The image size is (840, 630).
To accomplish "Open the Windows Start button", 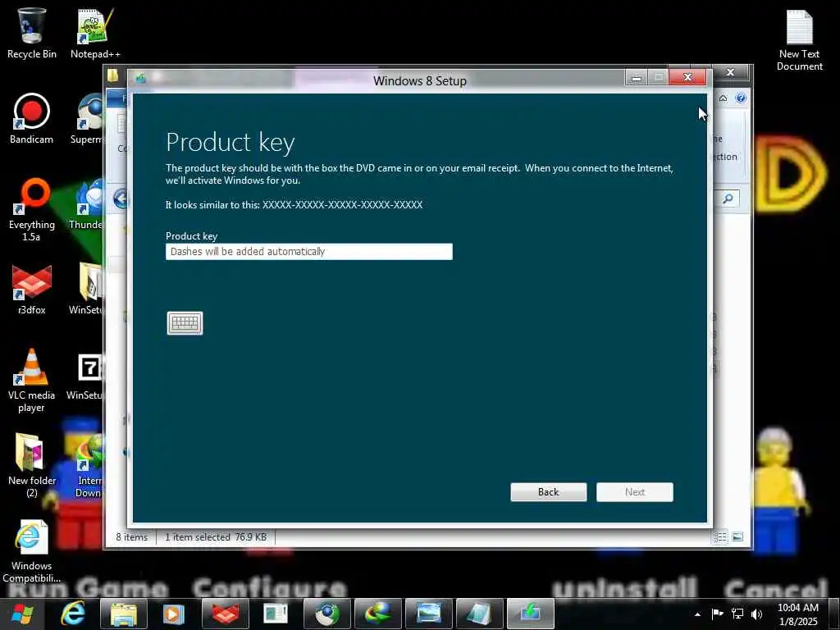I will pos(22,614).
